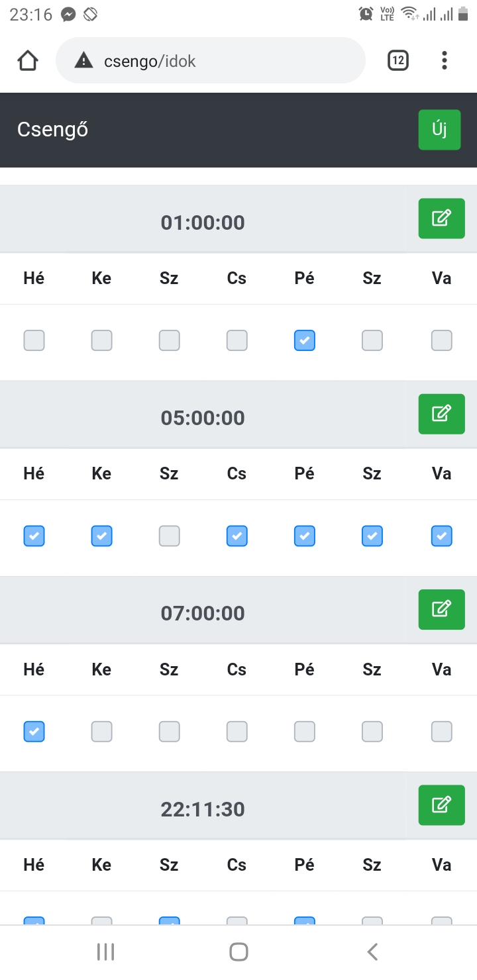The image size is (477, 980).
Task: Tap the browser home icon
Action: coord(27,61)
